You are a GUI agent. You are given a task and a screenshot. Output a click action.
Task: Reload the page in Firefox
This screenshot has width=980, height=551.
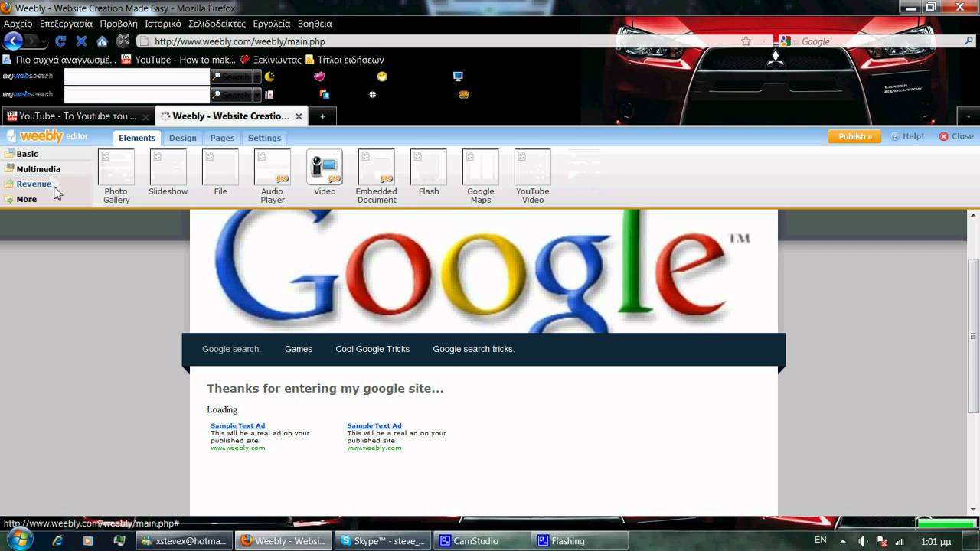tap(60, 41)
